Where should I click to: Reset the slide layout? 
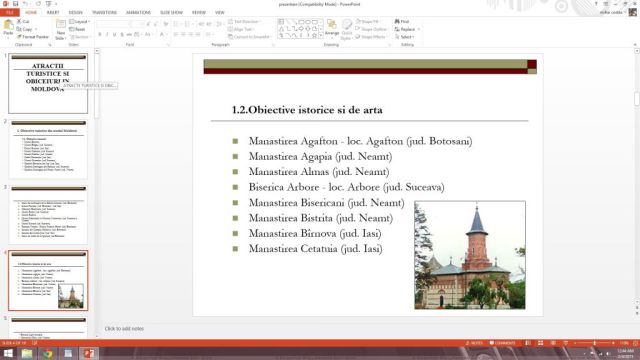pos(78,29)
